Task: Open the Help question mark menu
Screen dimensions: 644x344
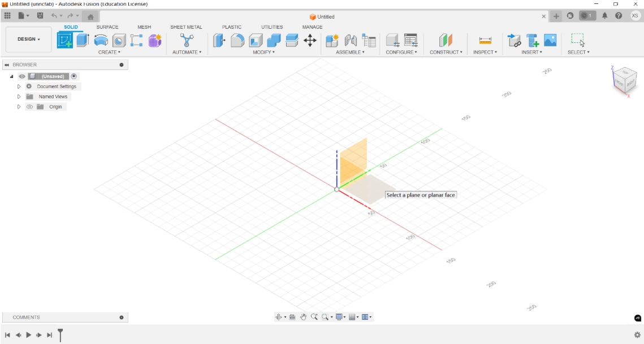Action: pyautogui.click(x=619, y=16)
